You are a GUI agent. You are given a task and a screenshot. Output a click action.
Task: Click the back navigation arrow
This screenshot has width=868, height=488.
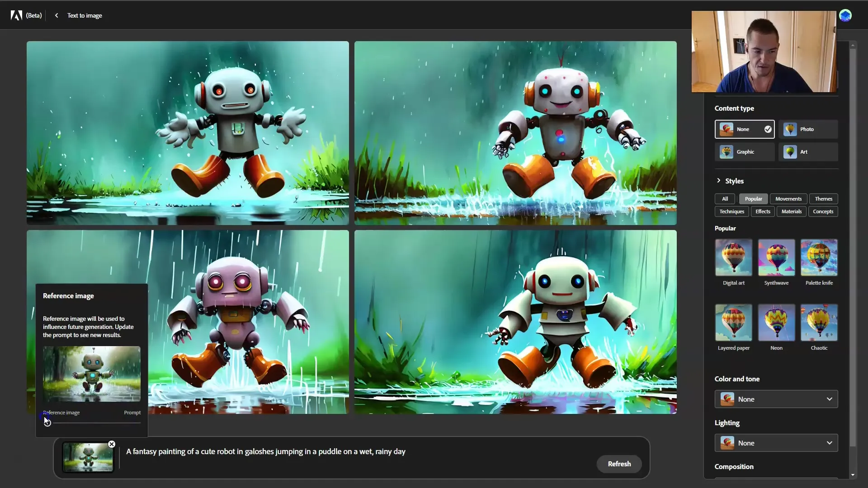click(x=56, y=15)
